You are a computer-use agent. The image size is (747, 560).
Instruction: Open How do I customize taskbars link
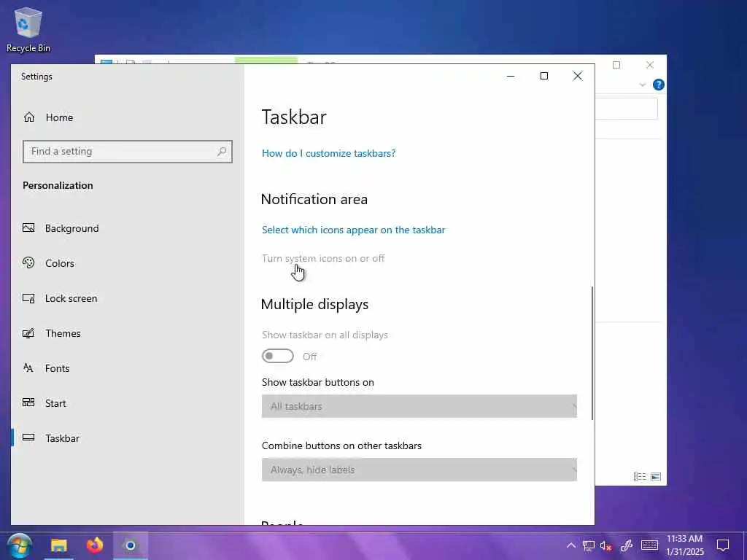[329, 153]
